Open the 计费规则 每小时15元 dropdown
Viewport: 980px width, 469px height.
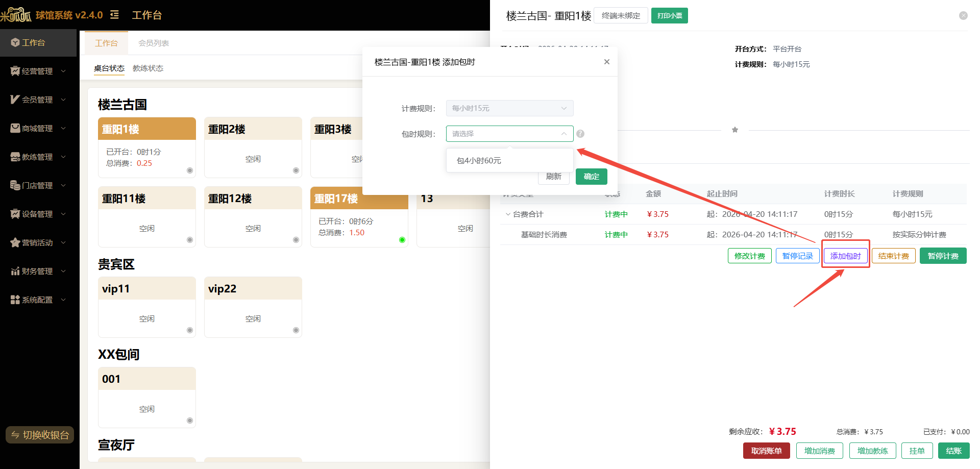509,108
